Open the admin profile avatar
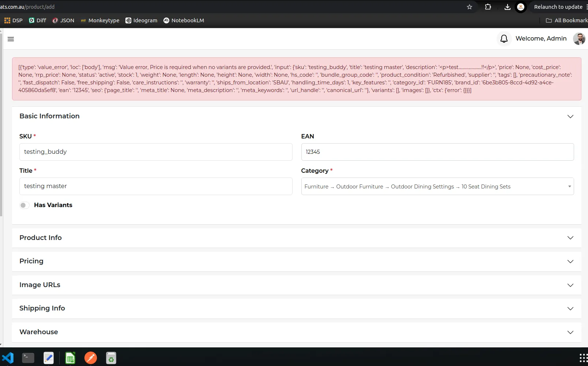The image size is (588, 366). 579,39
